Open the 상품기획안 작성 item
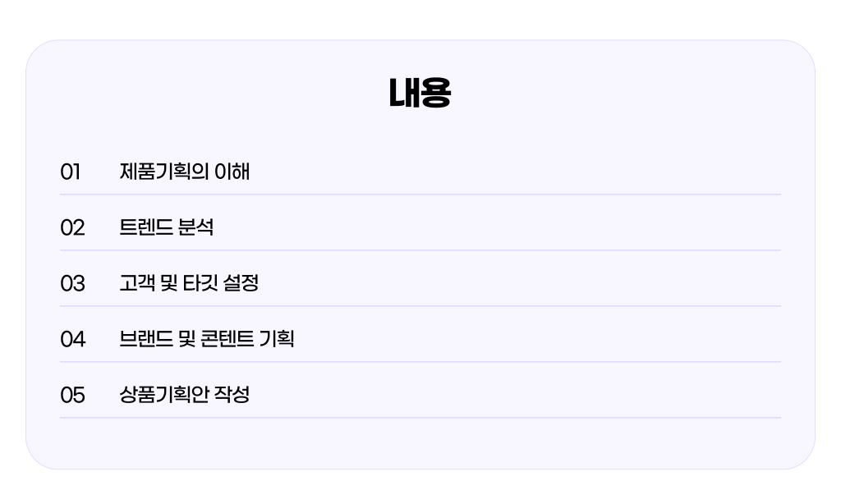This screenshot has width=841, height=504. coord(185,395)
